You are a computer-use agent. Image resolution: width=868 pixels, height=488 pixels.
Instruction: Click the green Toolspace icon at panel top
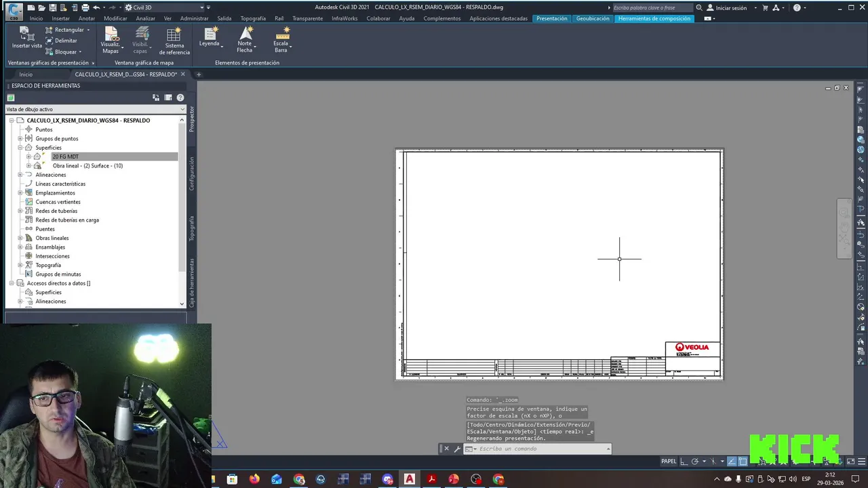11,98
